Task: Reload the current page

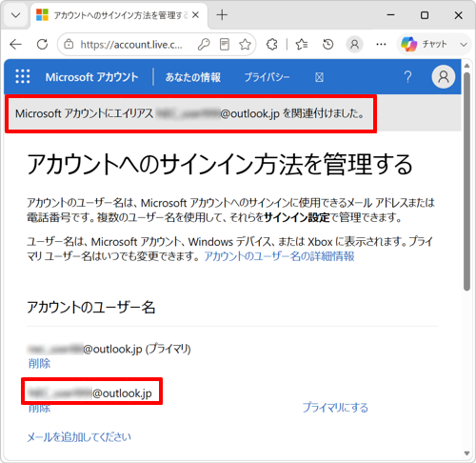Action: click(x=42, y=45)
